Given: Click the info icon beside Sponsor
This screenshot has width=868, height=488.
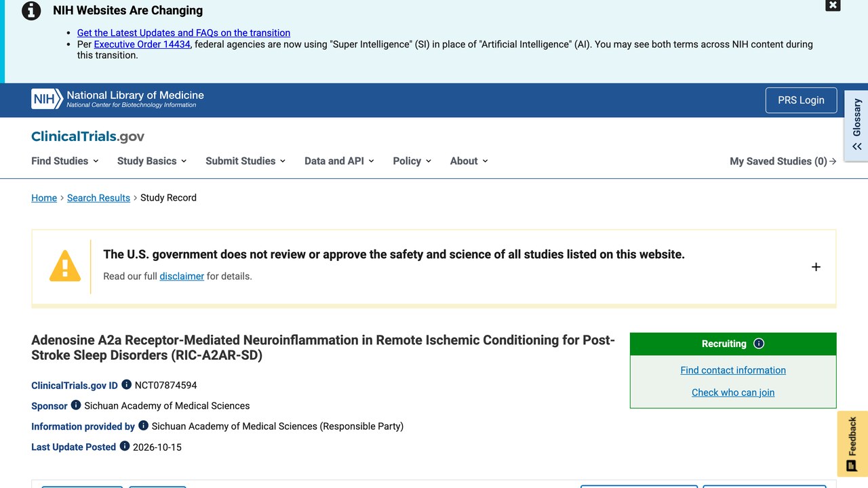Looking at the screenshot, I should [x=76, y=405].
